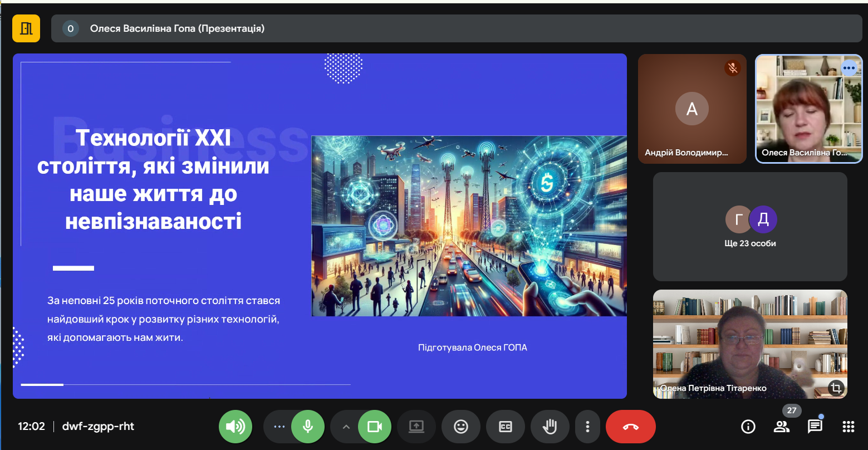Screen dimensions: 868x450
Task: Toggle closed captions on
Action: pos(505,427)
